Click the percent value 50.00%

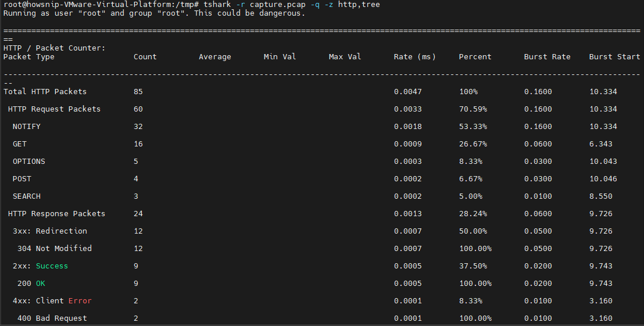(x=473, y=231)
